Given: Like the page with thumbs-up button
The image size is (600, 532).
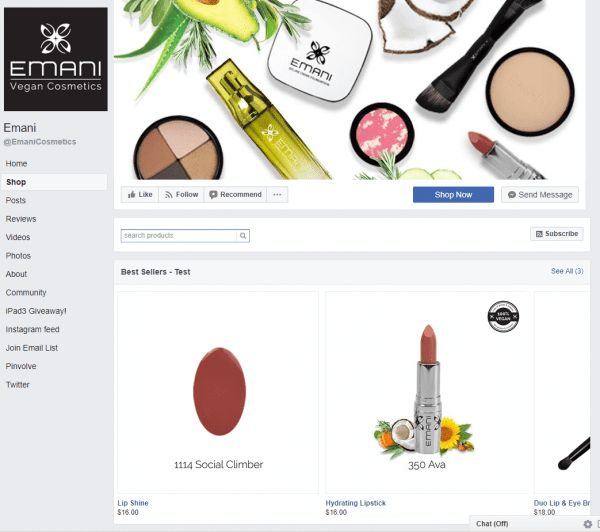Looking at the screenshot, I should tap(140, 194).
